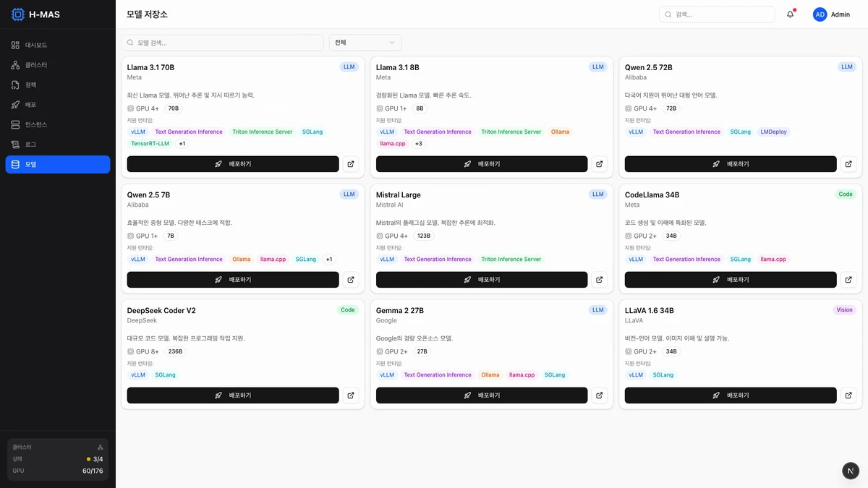The width and height of the screenshot is (868, 488).
Task: Deploy Gemma 2 27B with 배포하기
Action: point(482,395)
